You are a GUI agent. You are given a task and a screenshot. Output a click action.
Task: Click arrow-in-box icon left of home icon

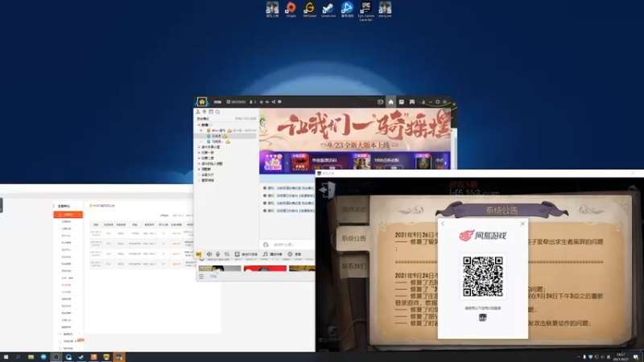(x=380, y=102)
